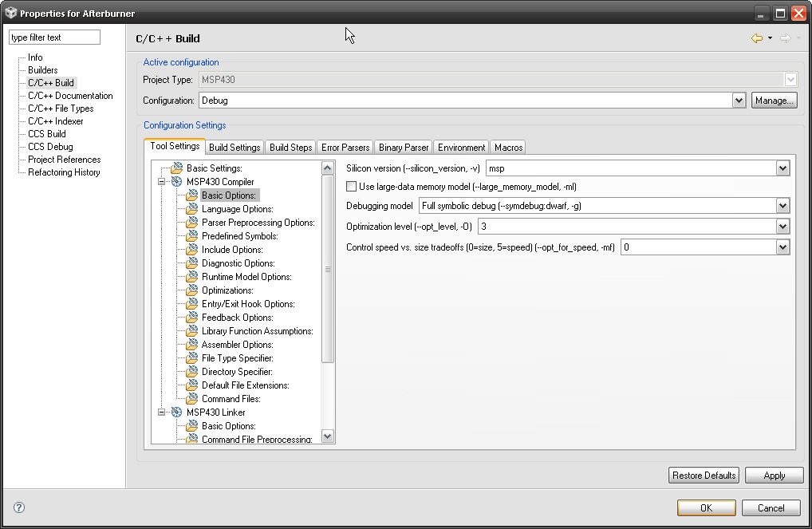Switch to the Build Settings tab
812x529 pixels.
coord(235,147)
